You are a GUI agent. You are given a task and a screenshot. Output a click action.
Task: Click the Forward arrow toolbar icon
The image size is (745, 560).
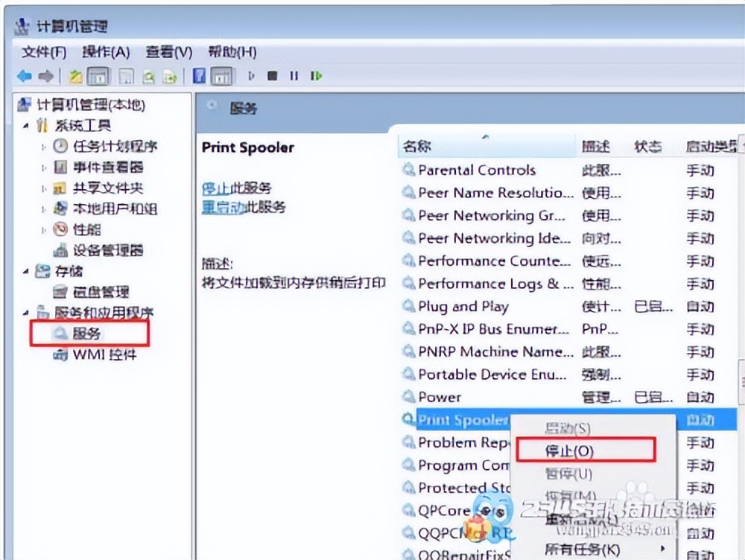(46, 76)
